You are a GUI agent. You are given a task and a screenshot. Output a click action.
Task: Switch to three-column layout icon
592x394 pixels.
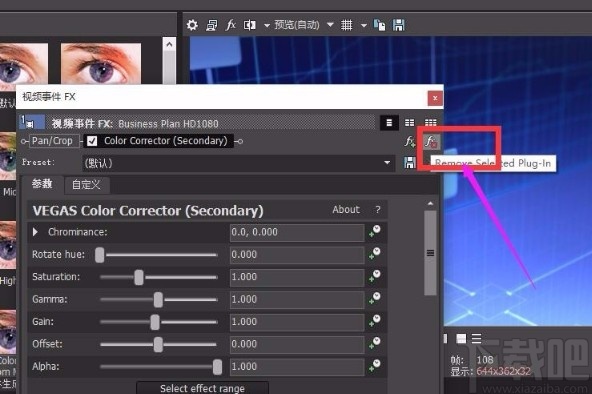[x=430, y=123]
